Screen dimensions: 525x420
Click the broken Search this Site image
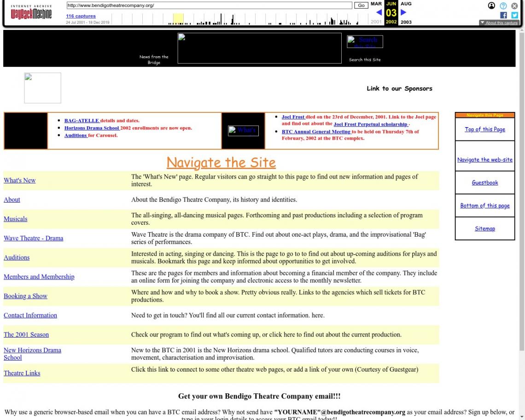click(x=365, y=41)
